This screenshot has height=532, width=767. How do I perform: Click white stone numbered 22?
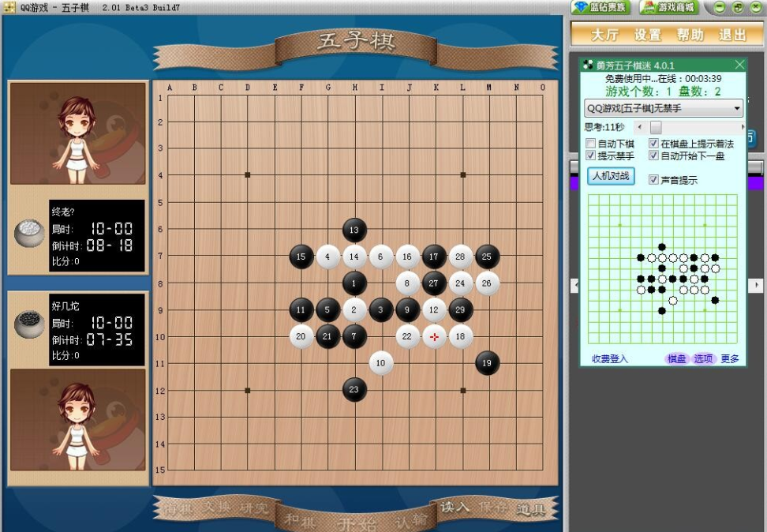(x=407, y=337)
